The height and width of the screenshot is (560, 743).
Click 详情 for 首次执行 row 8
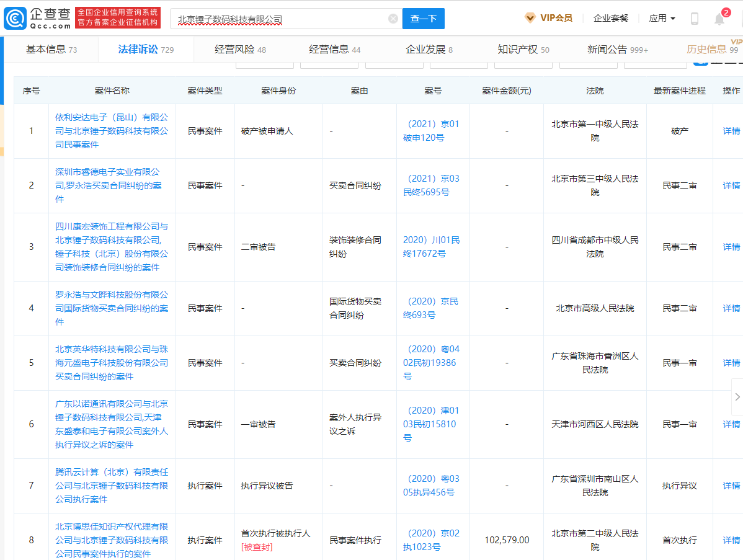click(731, 540)
